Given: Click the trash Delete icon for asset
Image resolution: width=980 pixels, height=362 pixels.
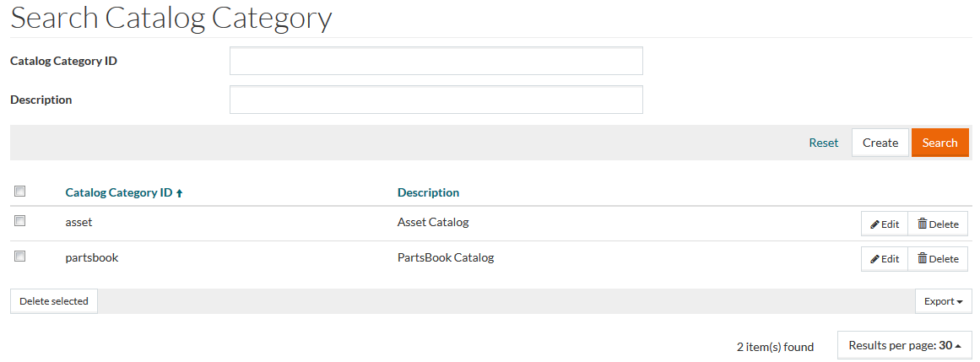Looking at the screenshot, I should click(923, 224).
